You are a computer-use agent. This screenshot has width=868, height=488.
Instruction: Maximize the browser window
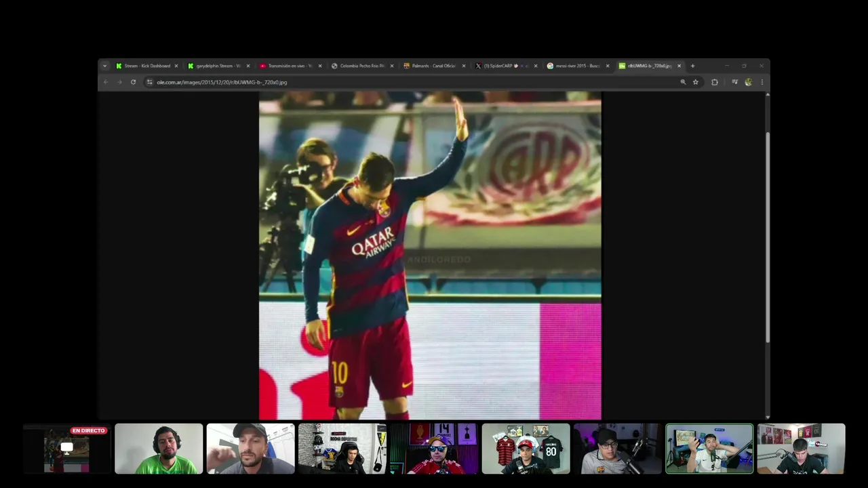[x=744, y=66]
